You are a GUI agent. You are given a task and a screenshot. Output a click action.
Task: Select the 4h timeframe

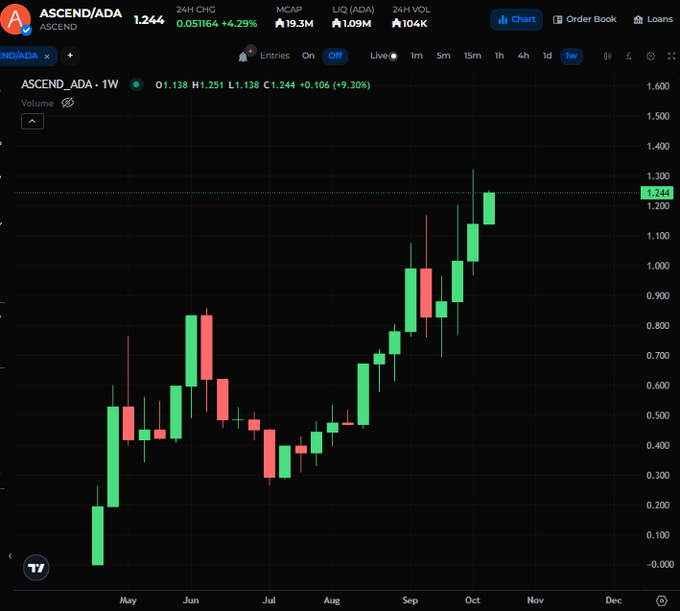523,56
